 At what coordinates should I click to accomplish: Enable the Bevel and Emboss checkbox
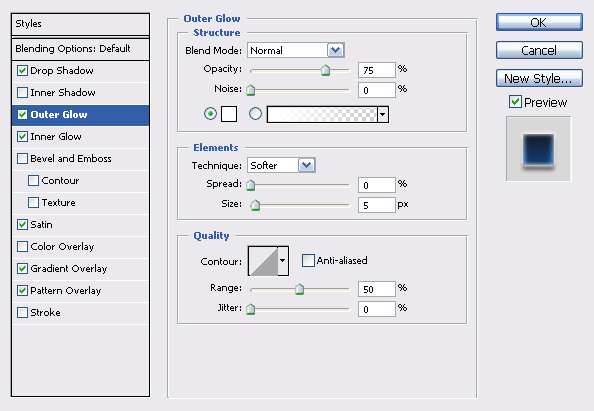[22, 158]
